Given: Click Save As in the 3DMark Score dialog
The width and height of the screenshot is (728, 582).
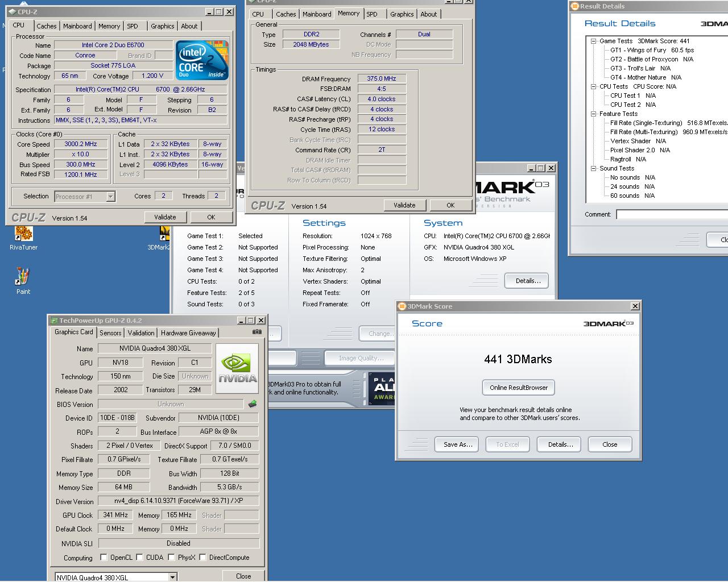Looking at the screenshot, I should (458, 444).
